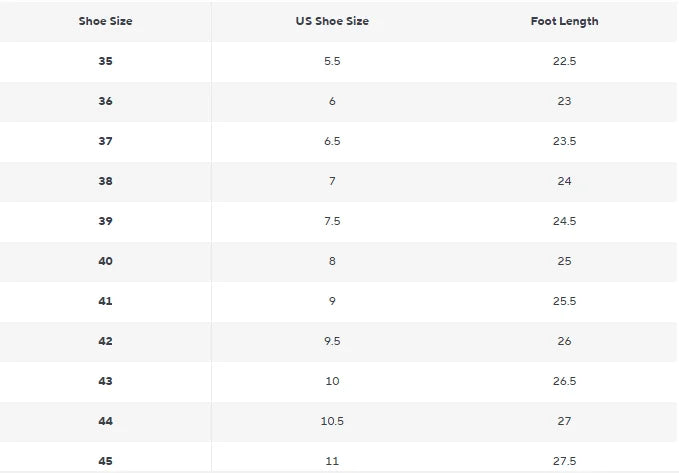679x473 pixels.
Task: Click US shoe size 10.5 value
Action: pyautogui.click(x=332, y=421)
